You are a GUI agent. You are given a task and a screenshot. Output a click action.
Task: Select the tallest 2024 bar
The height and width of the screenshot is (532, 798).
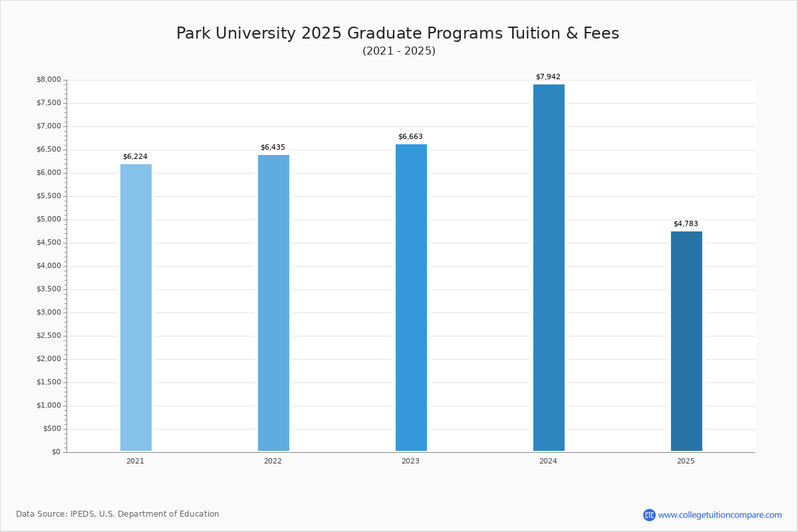click(x=549, y=267)
